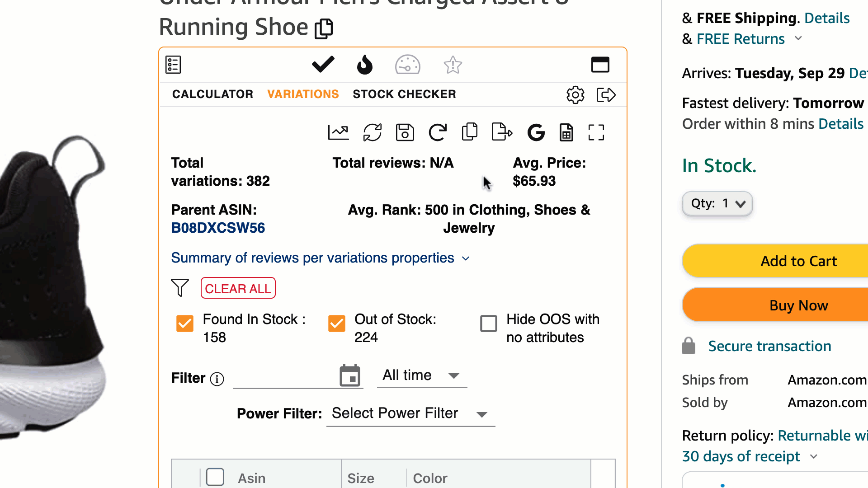The width and height of the screenshot is (868, 488).
Task: Open the trend chart icon
Action: coord(338,132)
